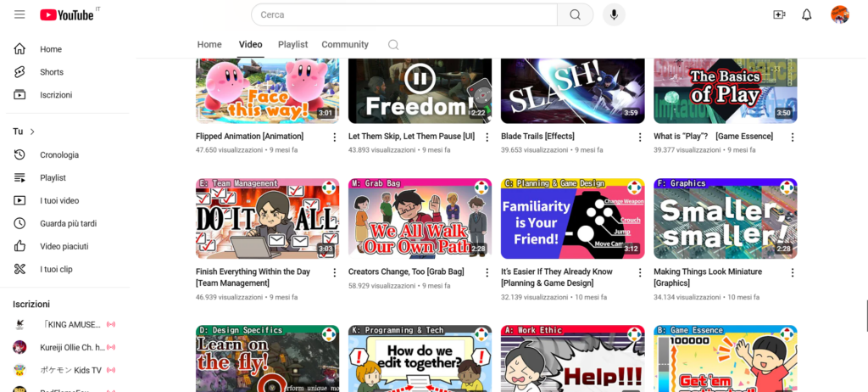Click the YouTube logo
868x392 pixels.
tap(66, 15)
